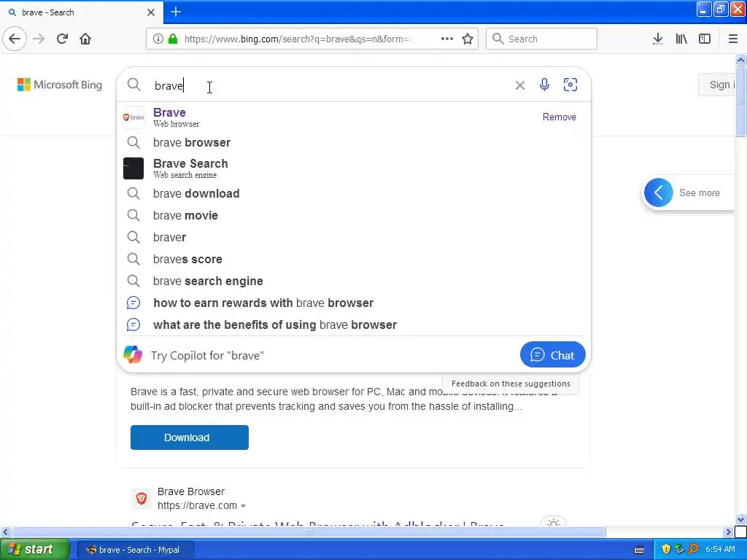The image size is (747, 560).
Task: Click the Microsoft Bing logo
Action: tap(60, 85)
